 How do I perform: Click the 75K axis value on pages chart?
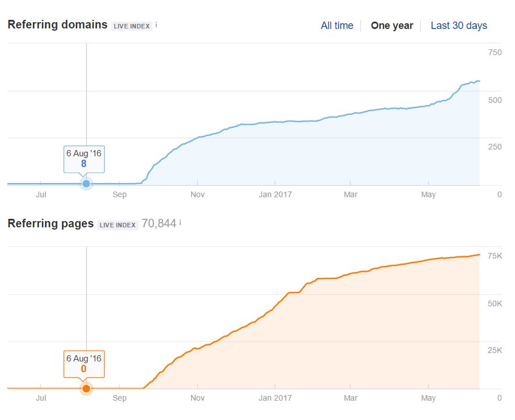coord(495,256)
